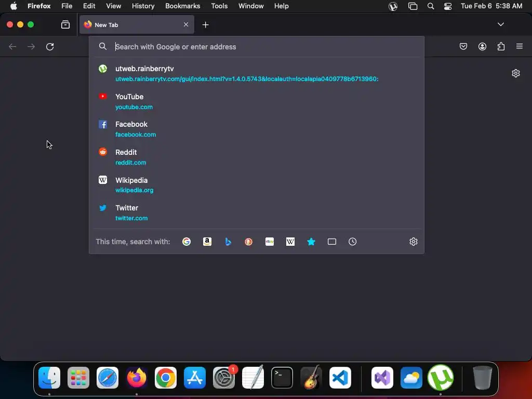Open the Firefox application menu
Image resolution: width=532 pixels, height=399 pixels.
39,6
